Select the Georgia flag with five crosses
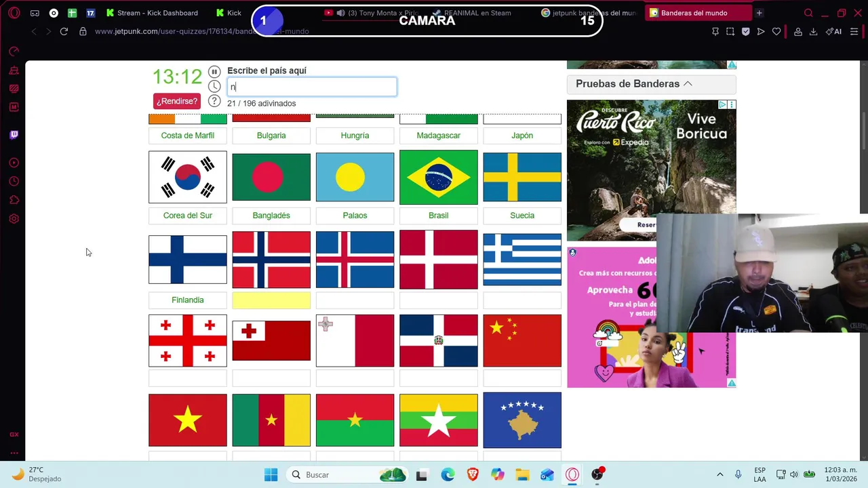Viewport: 868px width, 488px height. tap(188, 340)
